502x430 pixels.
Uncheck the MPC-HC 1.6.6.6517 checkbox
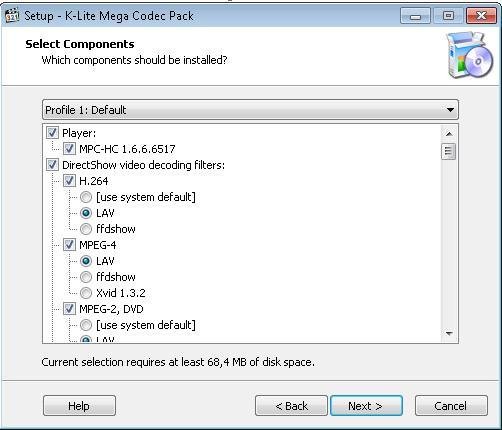[x=69, y=149]
